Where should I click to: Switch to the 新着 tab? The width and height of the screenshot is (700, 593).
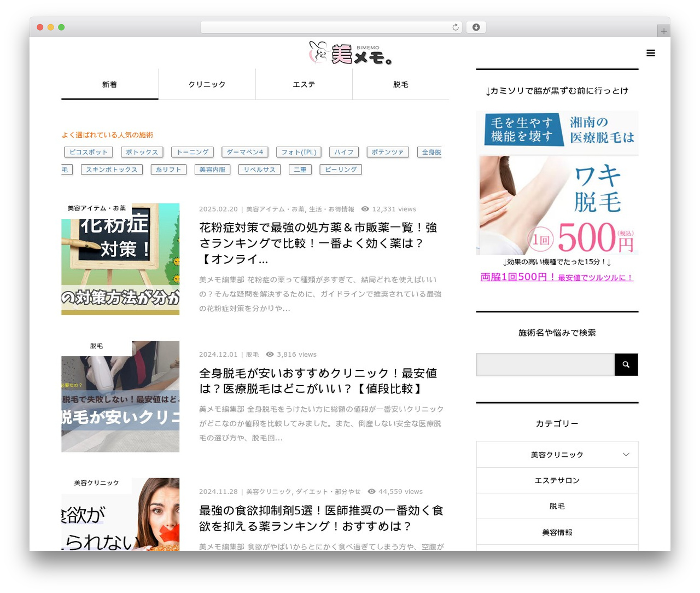(x=110, y=84)
